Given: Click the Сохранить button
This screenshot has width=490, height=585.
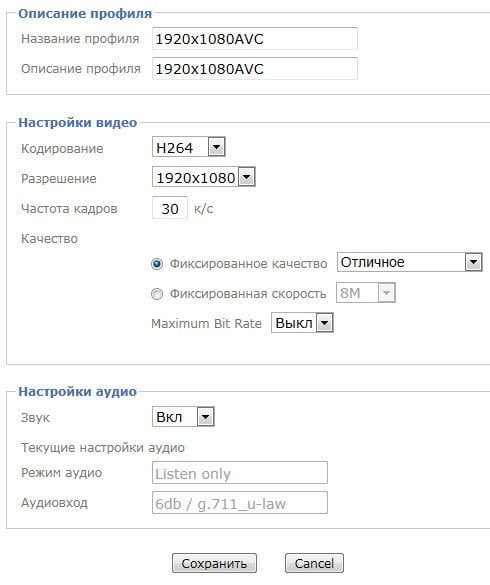Looking at the screenshot, I should [x=214, y=563].
